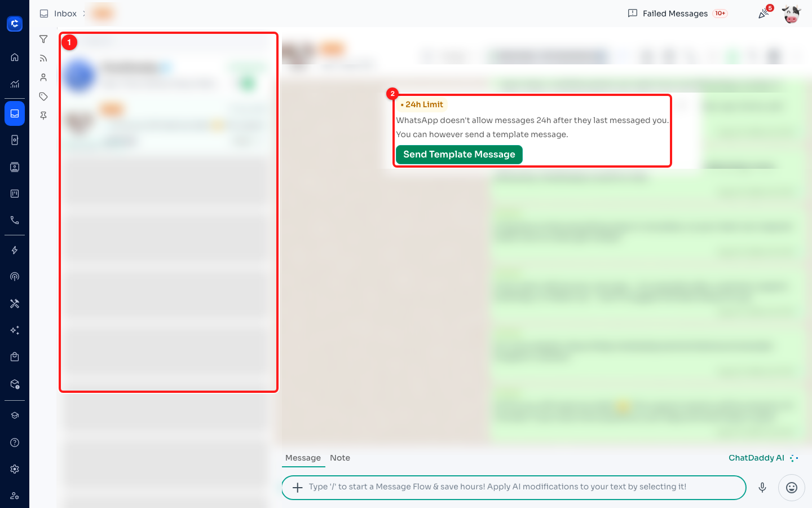This screenshot has height=508, width=812.
Task: Open the ChatDaddy logo home
Action: click(x=15, y=24)
